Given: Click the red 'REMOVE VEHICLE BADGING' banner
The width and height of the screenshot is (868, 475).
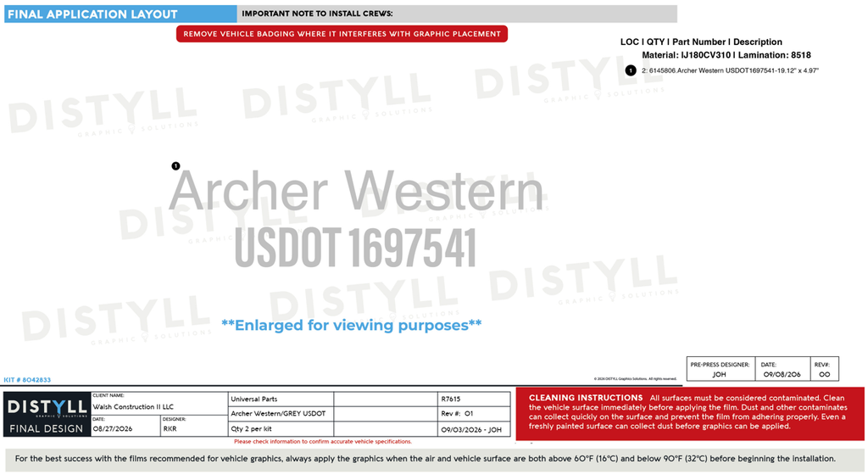Looking at the screenshot, I should click(x=342, y=34).
